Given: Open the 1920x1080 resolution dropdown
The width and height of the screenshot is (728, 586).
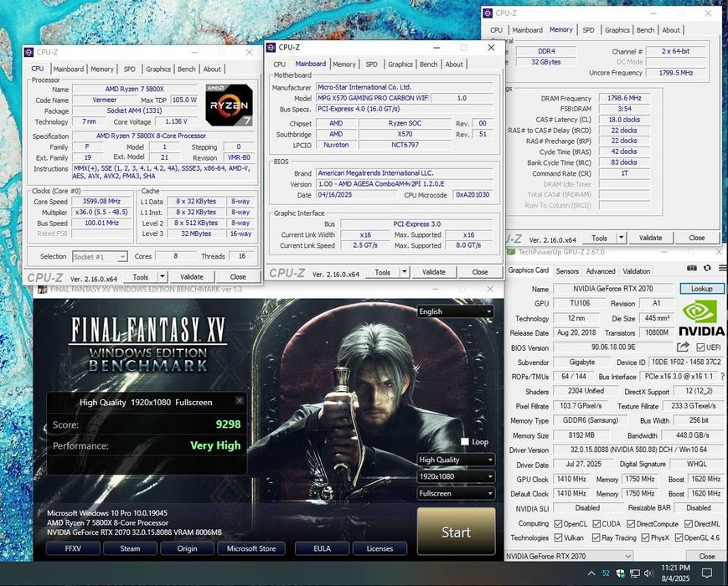Looking at the screenshot, I should 456,476.
